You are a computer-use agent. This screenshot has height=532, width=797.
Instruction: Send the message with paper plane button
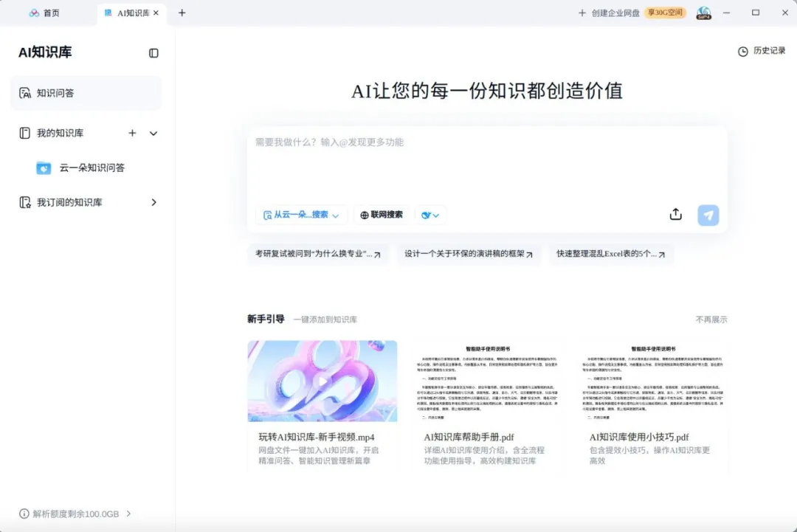[708, 215]
